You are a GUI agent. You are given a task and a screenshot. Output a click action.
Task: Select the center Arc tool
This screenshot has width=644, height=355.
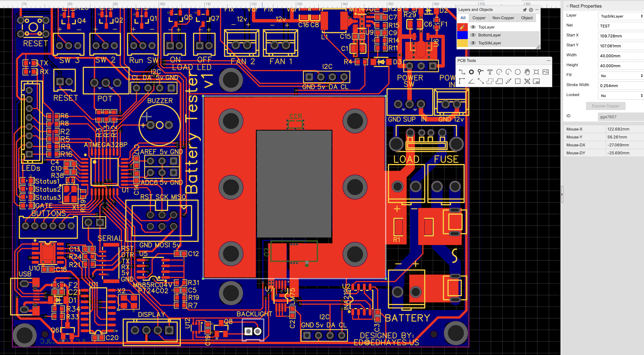508,72
